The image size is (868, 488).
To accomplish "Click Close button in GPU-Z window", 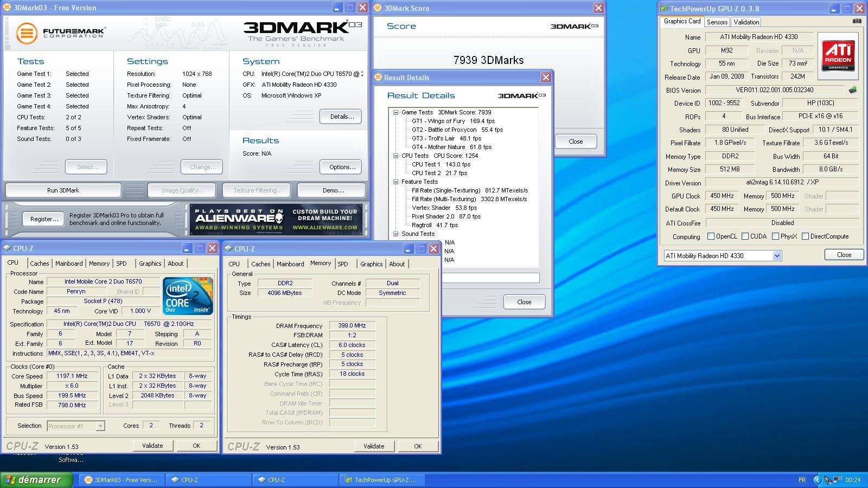I will click(844, 255).
